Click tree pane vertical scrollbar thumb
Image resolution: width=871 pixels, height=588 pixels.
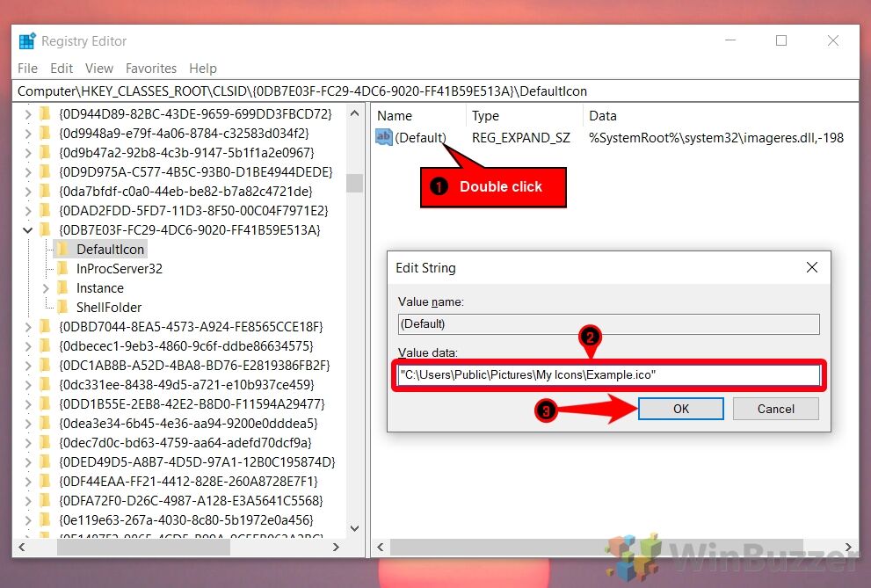[x=354, y=183]
